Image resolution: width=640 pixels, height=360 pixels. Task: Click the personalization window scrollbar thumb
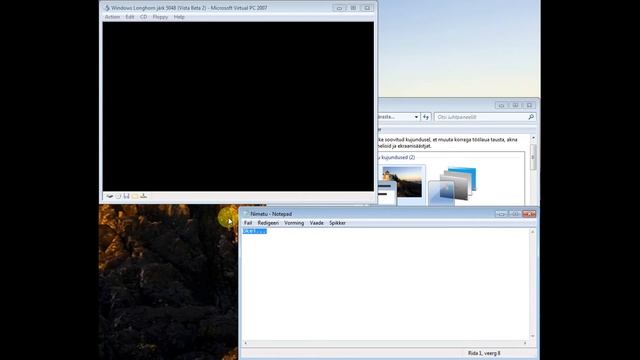pyautogui.click(x=533, y=158)
